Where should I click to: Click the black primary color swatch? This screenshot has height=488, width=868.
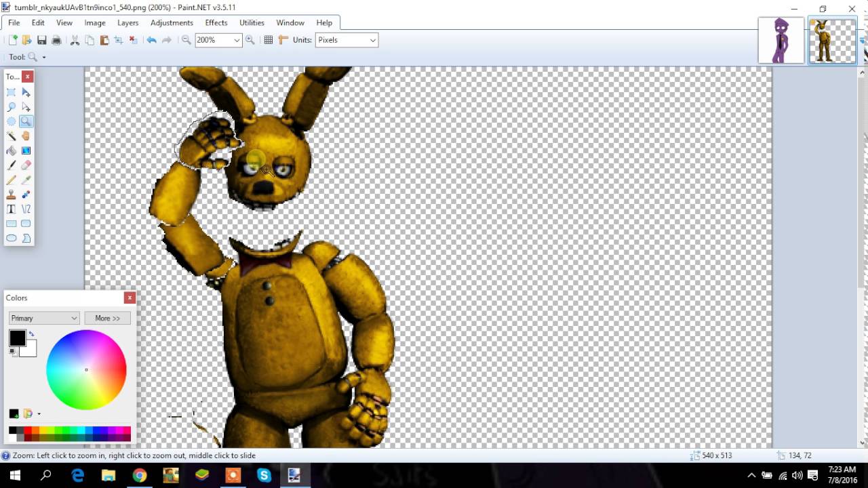[18, 338]
